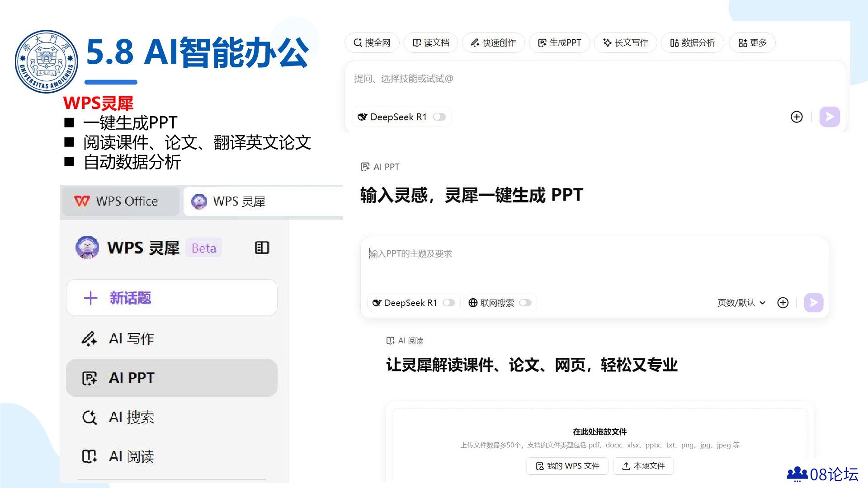Open AI 阅读 in sidebar
The image size is (868, 488).
(171, 456)
